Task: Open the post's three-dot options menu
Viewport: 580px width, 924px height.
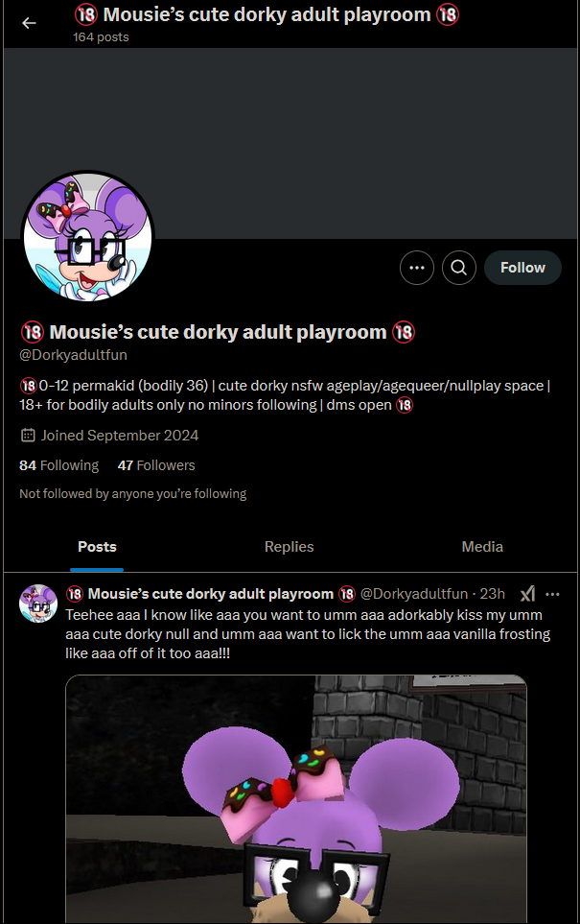Action: [552, 594]
